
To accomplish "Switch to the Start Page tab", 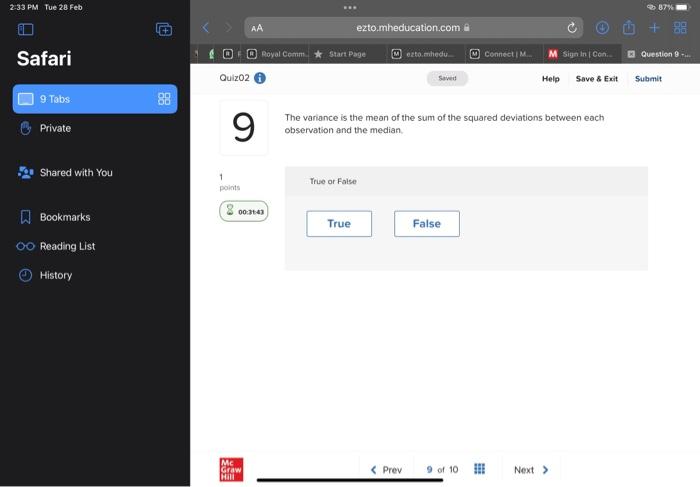I will point(348,54).
